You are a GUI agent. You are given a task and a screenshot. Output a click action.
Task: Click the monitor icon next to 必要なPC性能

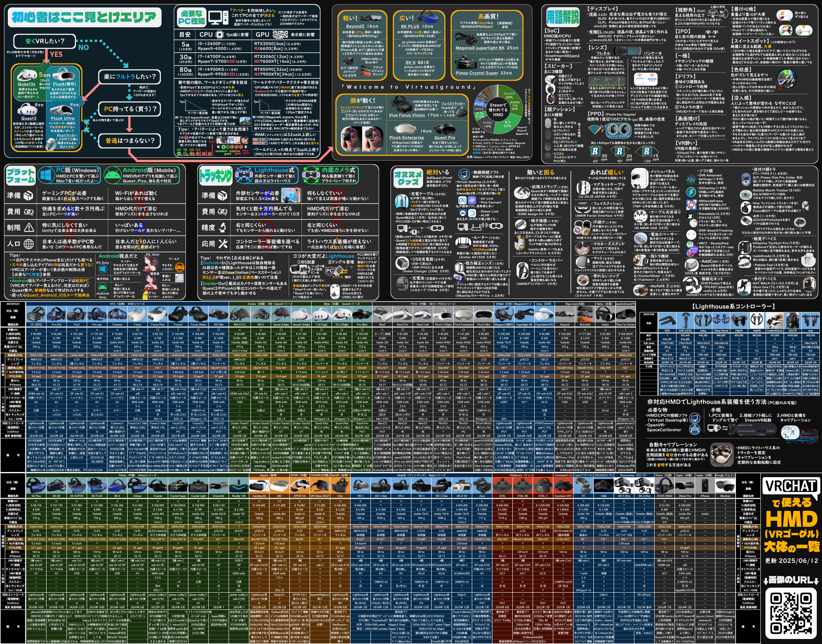pyautogui.click(x=218, y=18)
